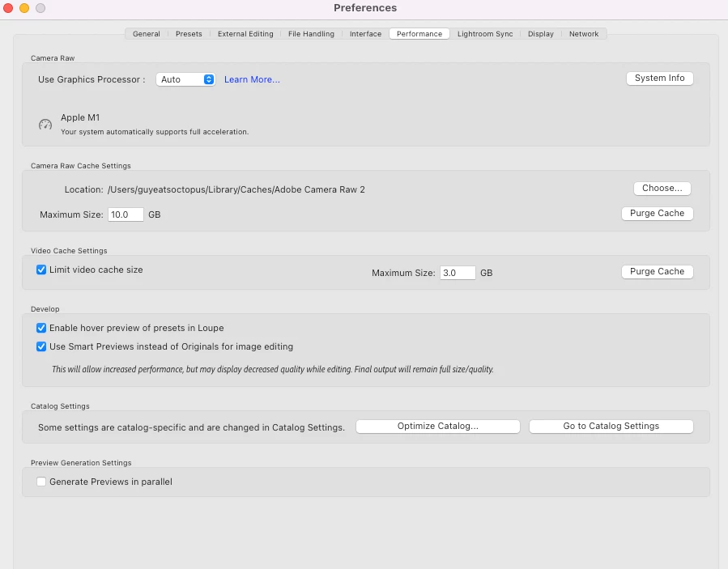Enable Generate Previews in parallel

(41, 482)
